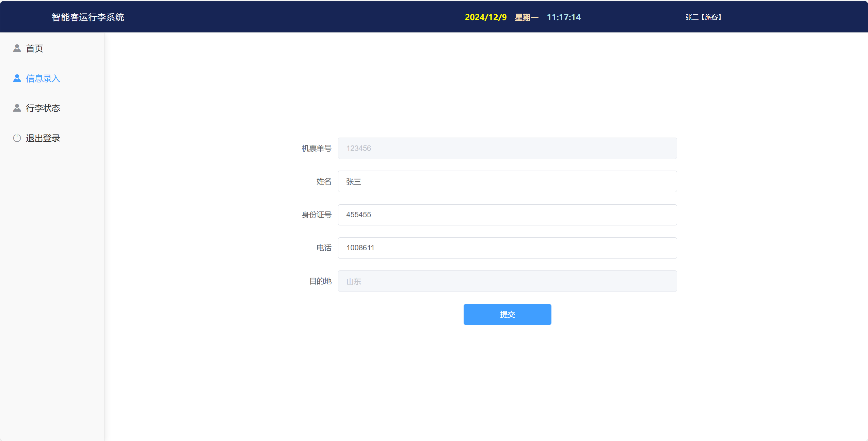Viewport: 868px width, 441px height.
Task: Click the person icon beside 行李状态
Action: point(17,108)
